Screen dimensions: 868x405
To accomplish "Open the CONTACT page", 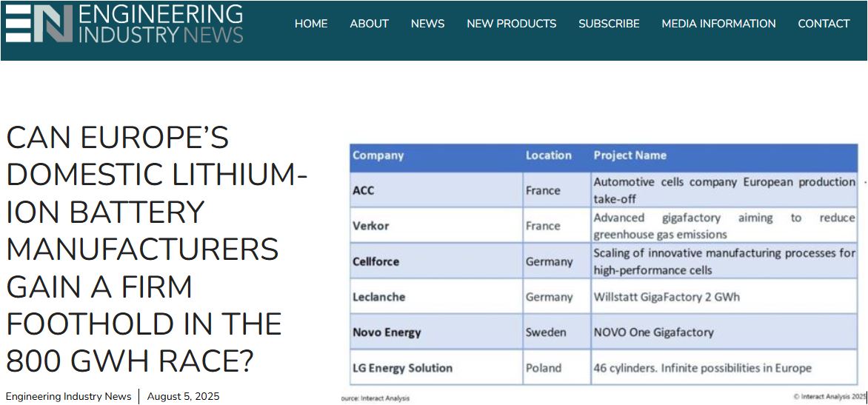I will (x=824, y=24).
